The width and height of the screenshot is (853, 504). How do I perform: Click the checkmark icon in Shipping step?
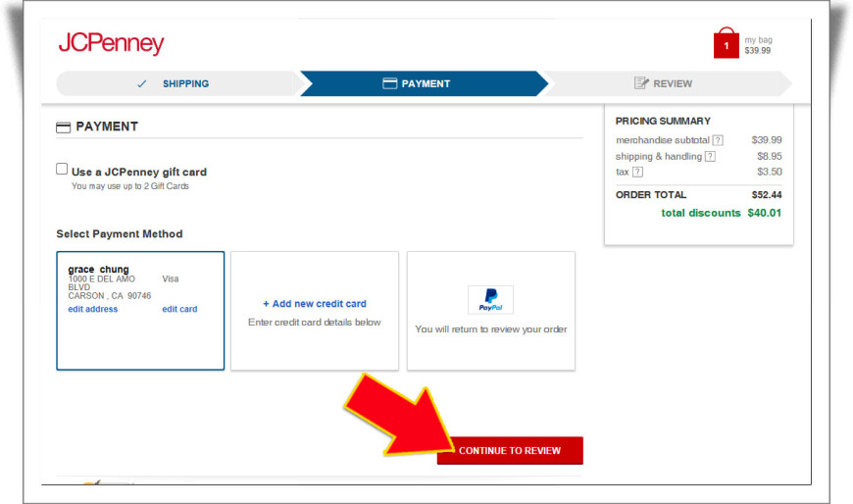coord(142,83)
